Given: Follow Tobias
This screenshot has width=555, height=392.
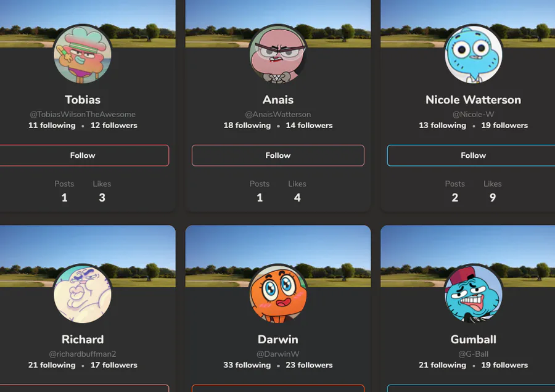Looking at the screenshot, I should (83, 155).
